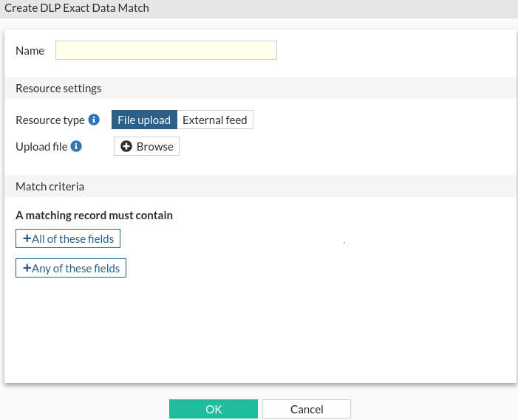Select File upload as resource type
The image size is (518, 420).
click(144, 120)
